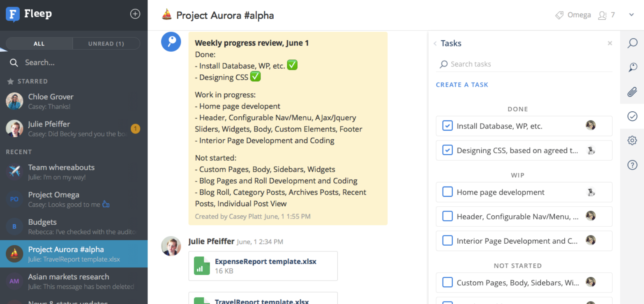Click assignee avatar on Install Database task
The width and height of the screenshot is (644, 304).
pyautogui.click(x=591, y=125)
